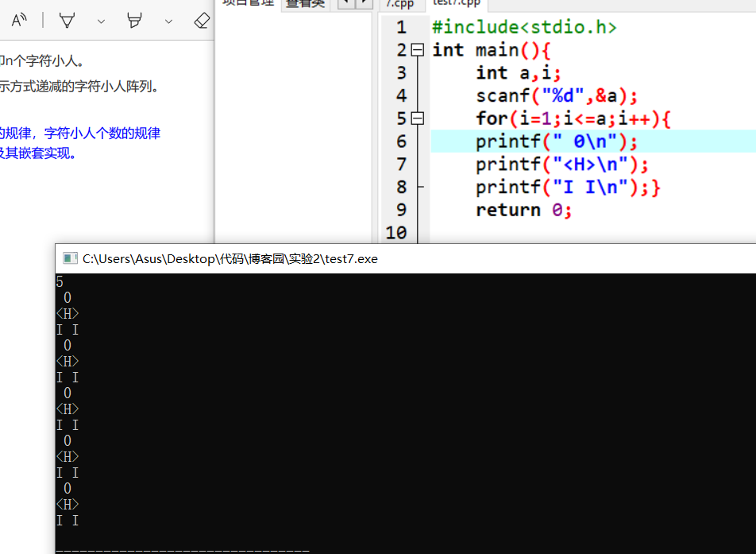This screenshot has height=554, width=756.
Task: Click the right tab-scroll arrow in the side panel
Action: tap(364, 4)
